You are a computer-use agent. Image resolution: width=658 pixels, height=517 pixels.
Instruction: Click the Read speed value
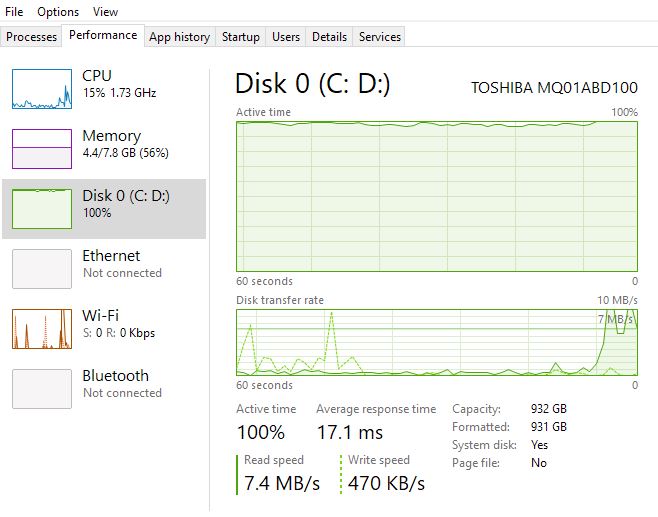282,484
